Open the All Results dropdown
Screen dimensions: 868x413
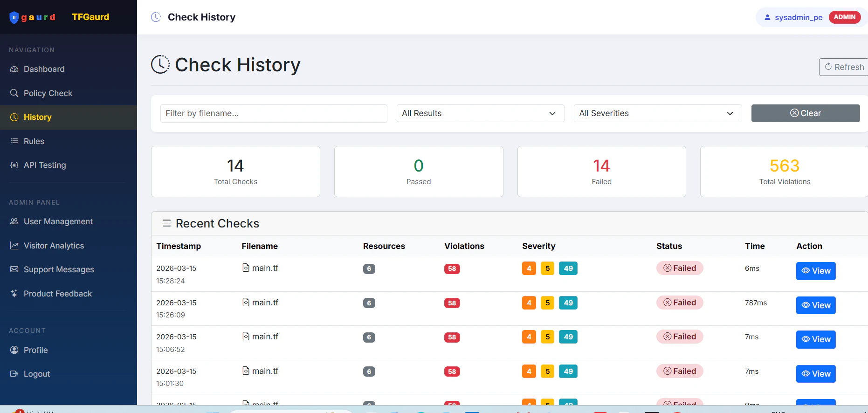point(480,113)
